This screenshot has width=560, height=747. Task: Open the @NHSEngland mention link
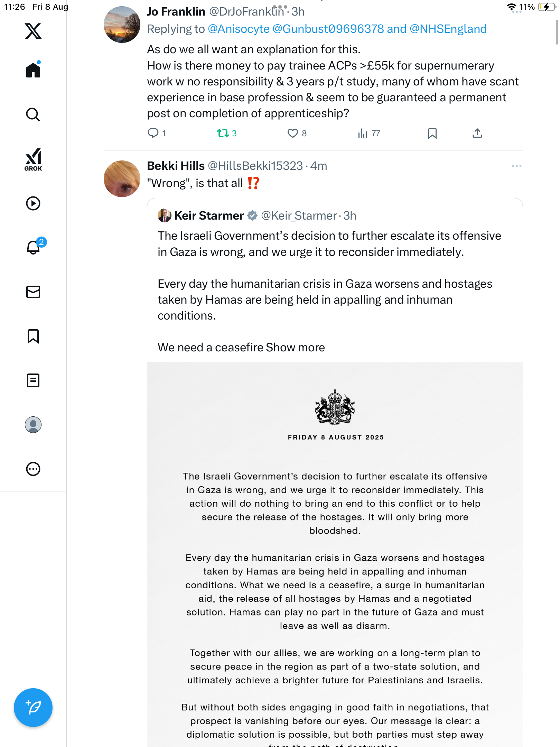(x=448, y=29)
